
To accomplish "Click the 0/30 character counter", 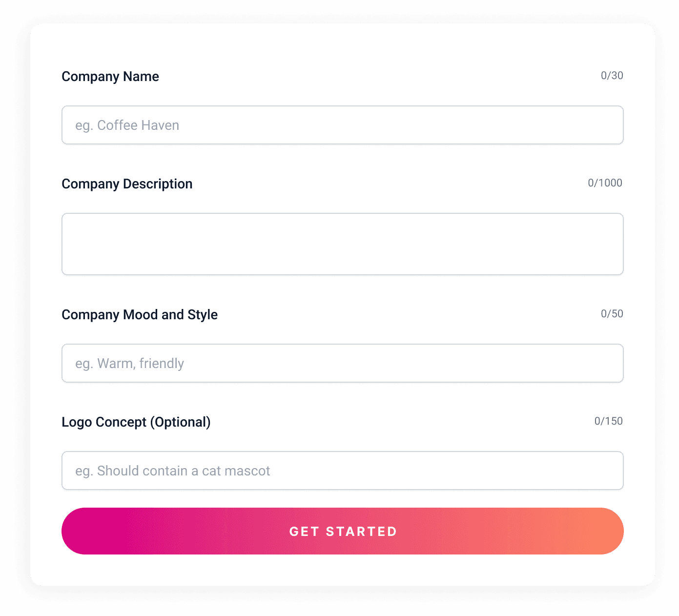I will point(612,76).
